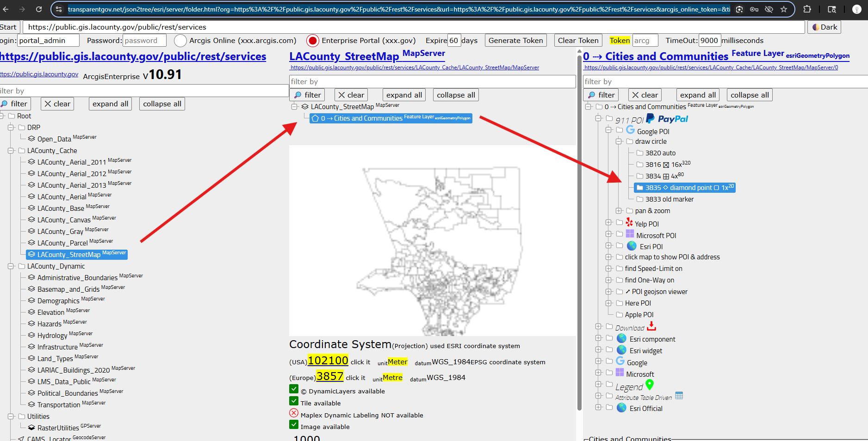
Task: Click the Google G icon in bottom Google row
Action: click(x=620, y=361)
